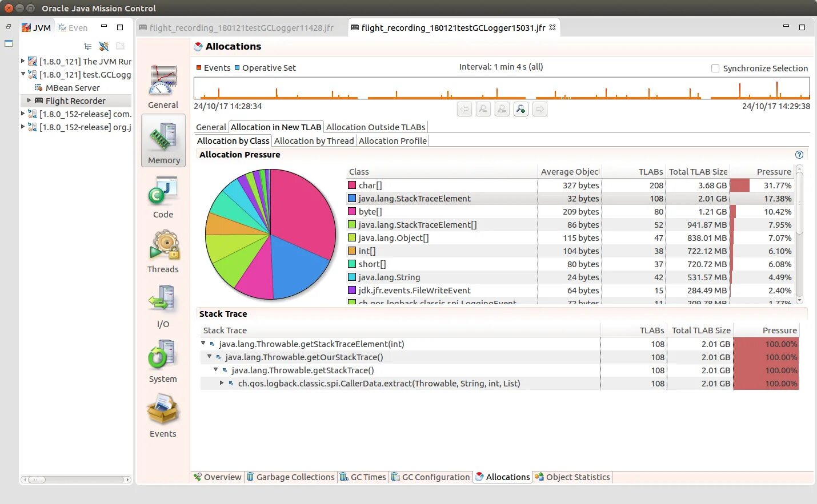Sort by Stack Trace column header
817x504 pixels.
click(400, 330)
